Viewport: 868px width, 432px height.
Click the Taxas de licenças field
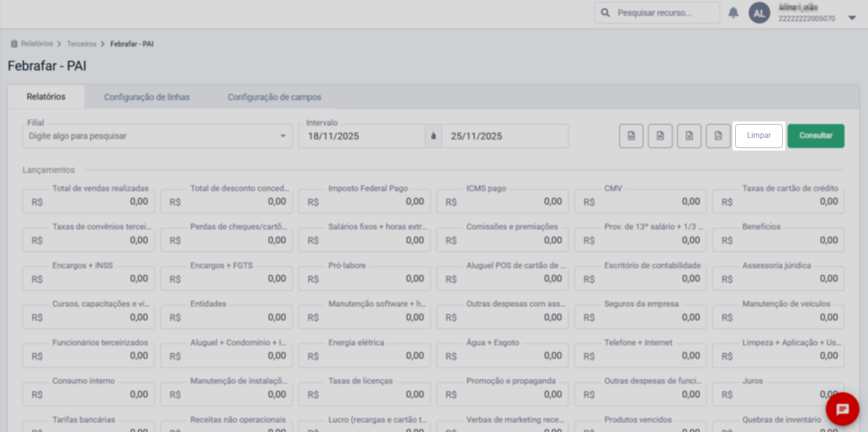pos(365,394)
